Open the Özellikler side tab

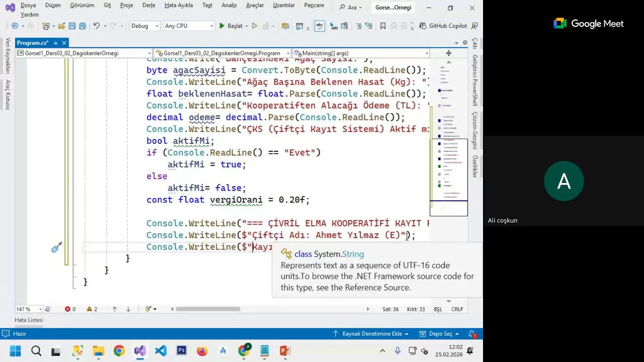pos(474,166)
